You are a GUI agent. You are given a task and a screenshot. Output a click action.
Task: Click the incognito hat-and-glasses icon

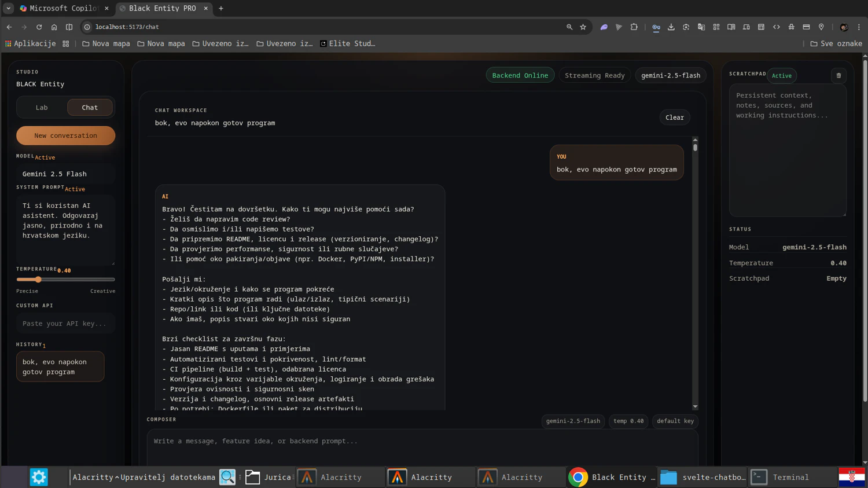coord(792,27)
